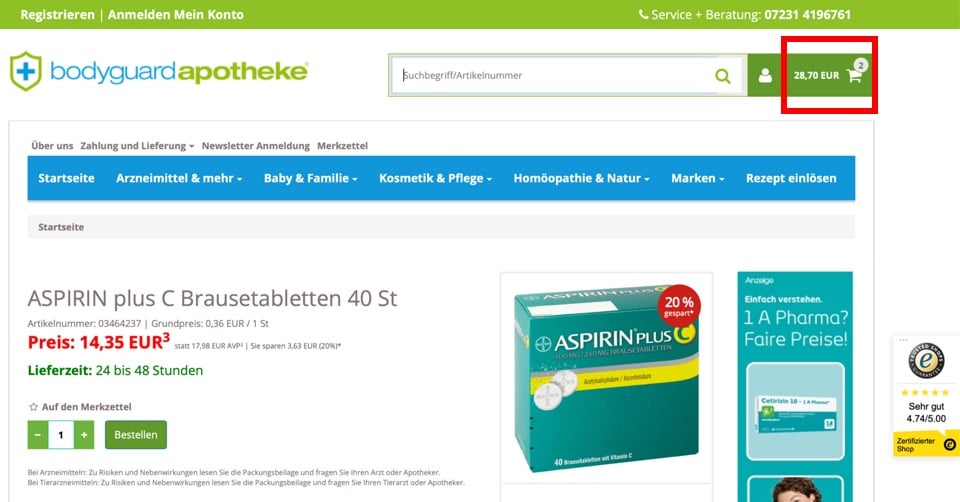960x502 pixels.
Task: Click into the Suchbegriff/Artikelnummer search field
Action: 554,75
